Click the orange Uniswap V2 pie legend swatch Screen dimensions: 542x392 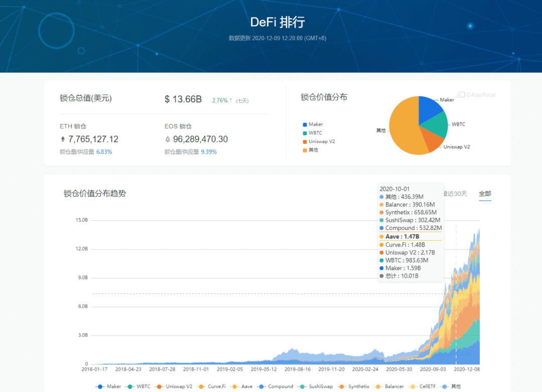coord(305,142)
